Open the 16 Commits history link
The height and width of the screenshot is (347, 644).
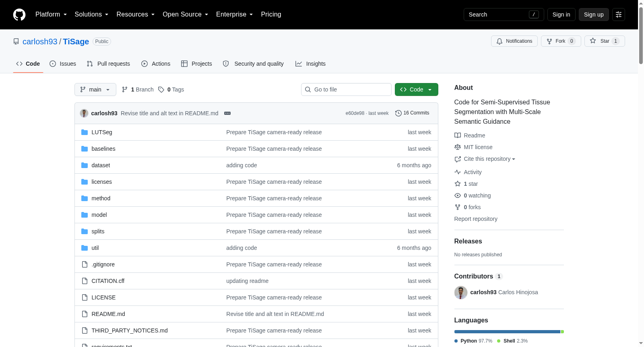point(412,113)
